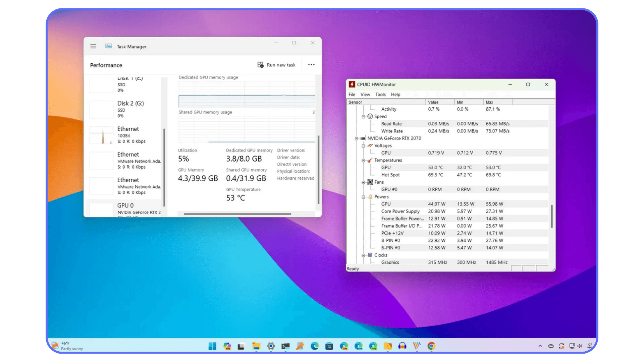The height and width of the screenshot is (362, 644).
Task: Open Microsoft Store from the taskbar
Action: point(329,346)
